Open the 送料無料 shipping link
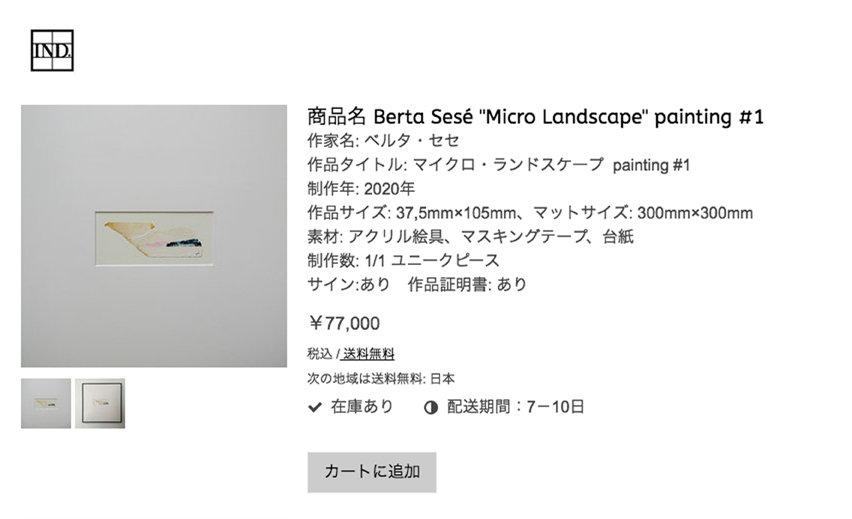 click(368, 354)
